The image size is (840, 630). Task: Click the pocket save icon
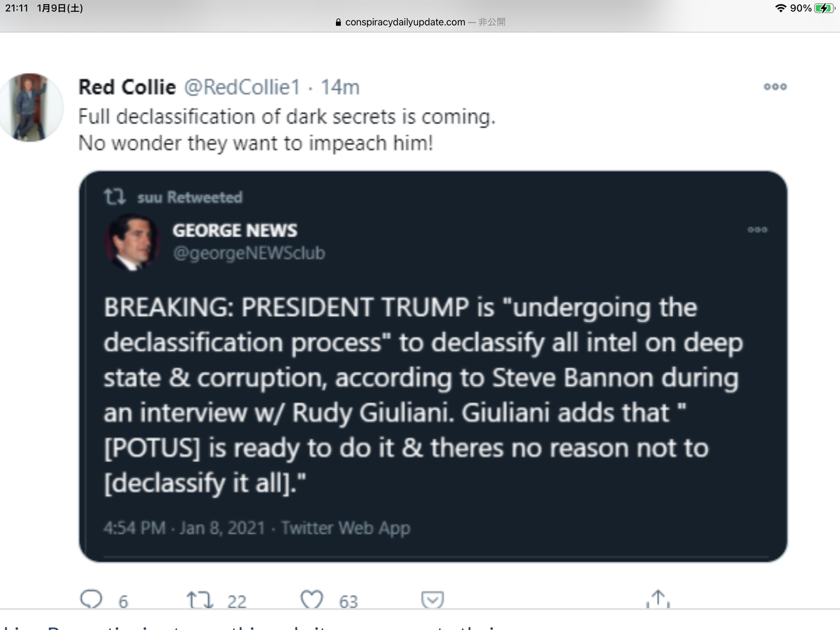(x=432, y=600)
